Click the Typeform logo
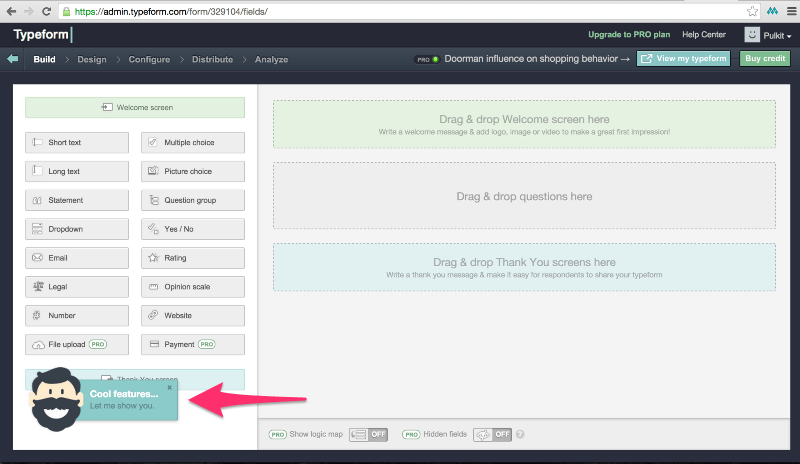 click(x=43, y=35)
